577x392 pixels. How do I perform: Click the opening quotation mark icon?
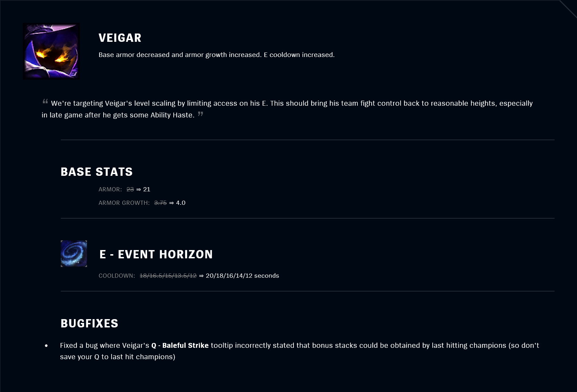45,102
